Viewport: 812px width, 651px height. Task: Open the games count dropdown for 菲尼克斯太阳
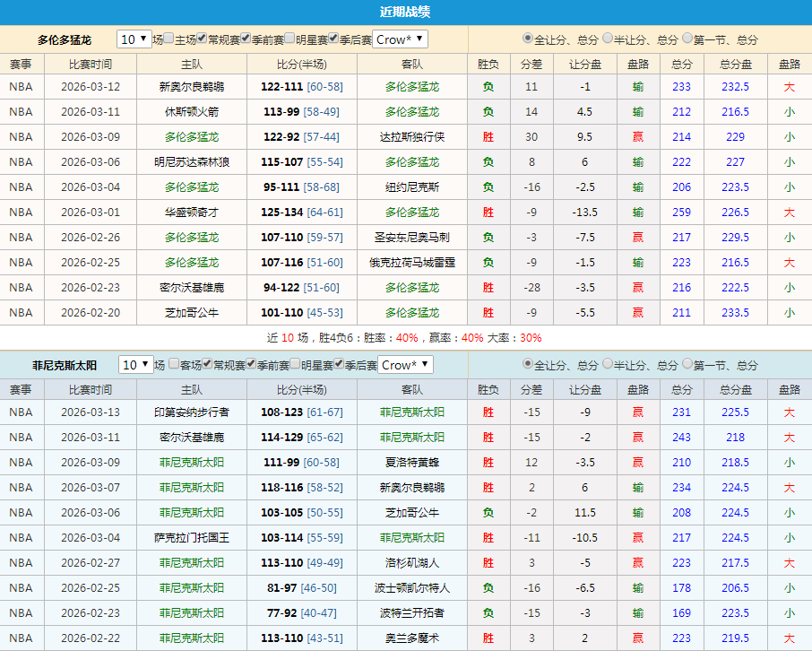pyautogui.click(x=134, y=364)
